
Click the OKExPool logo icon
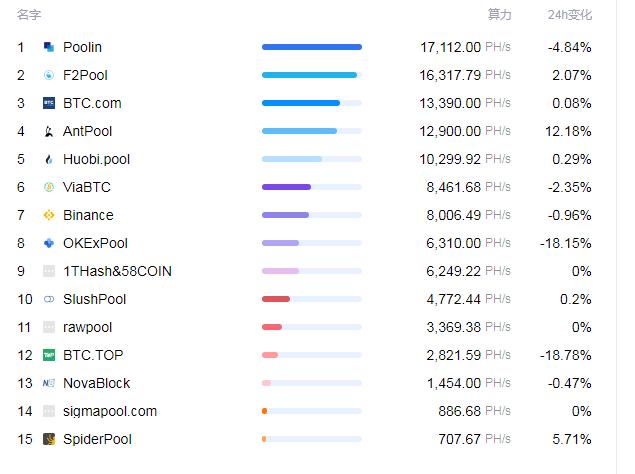click(x=49, y=243)
